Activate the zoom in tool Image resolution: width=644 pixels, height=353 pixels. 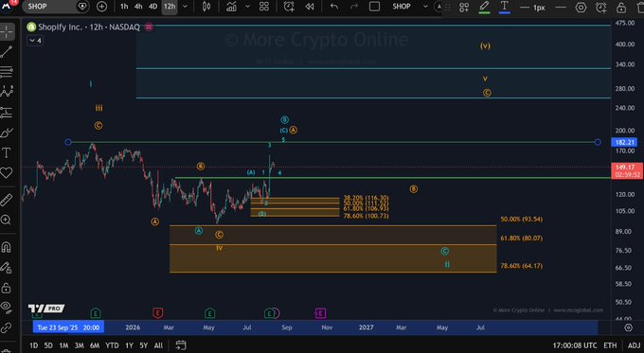pyautogui.click(x=7, y=220)
